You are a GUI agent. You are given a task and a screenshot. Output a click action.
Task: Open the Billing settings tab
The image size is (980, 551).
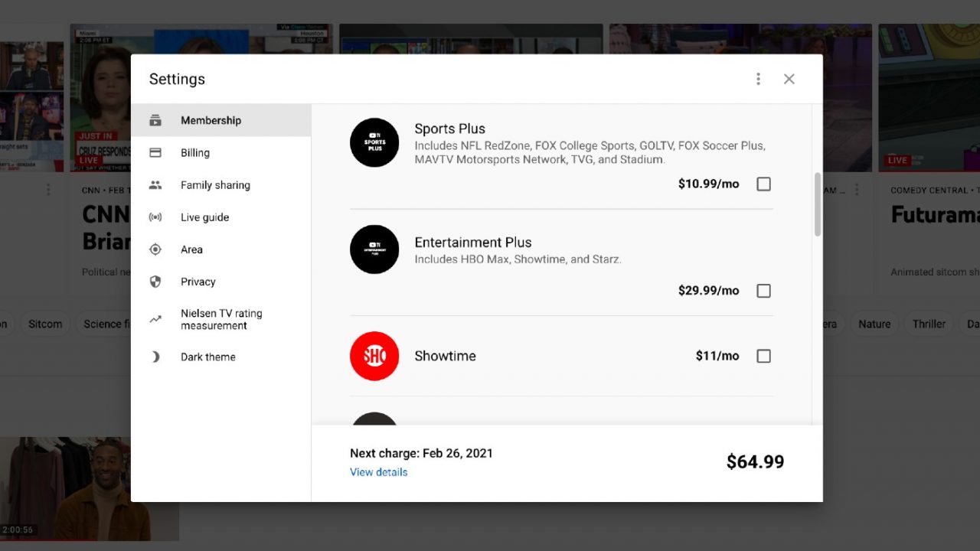[x=195, y=153]
